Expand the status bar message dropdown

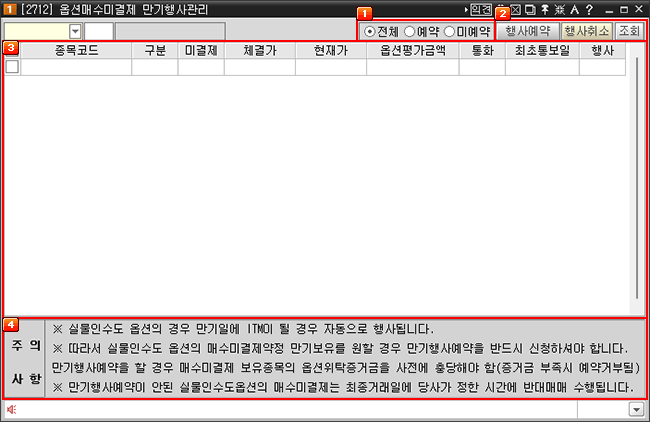click(x=636, y=409)
